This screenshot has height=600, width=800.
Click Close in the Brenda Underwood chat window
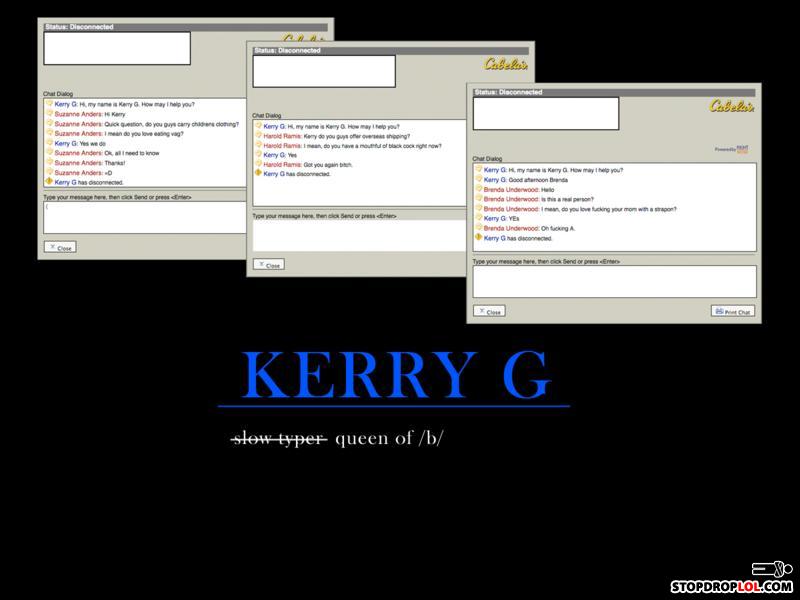[x=489, y=311]
